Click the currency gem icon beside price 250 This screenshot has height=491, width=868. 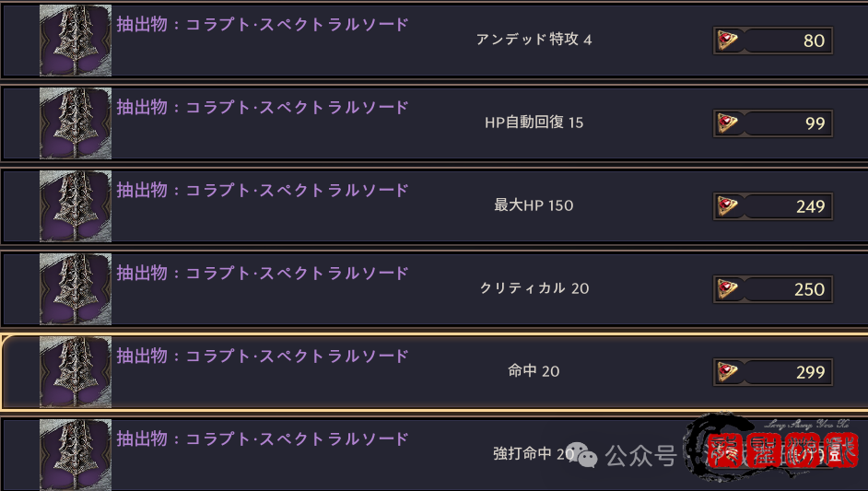(x=728, y=289)
